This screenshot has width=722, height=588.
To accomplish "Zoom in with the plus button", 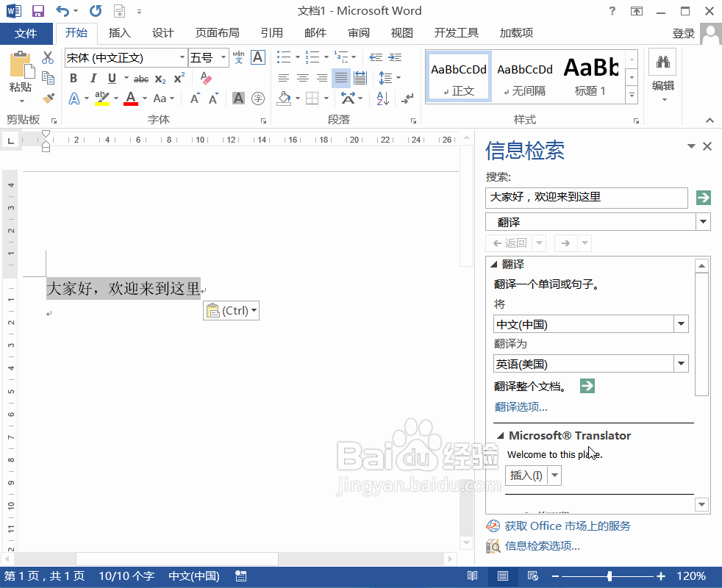I will click(x=661, y=576).
